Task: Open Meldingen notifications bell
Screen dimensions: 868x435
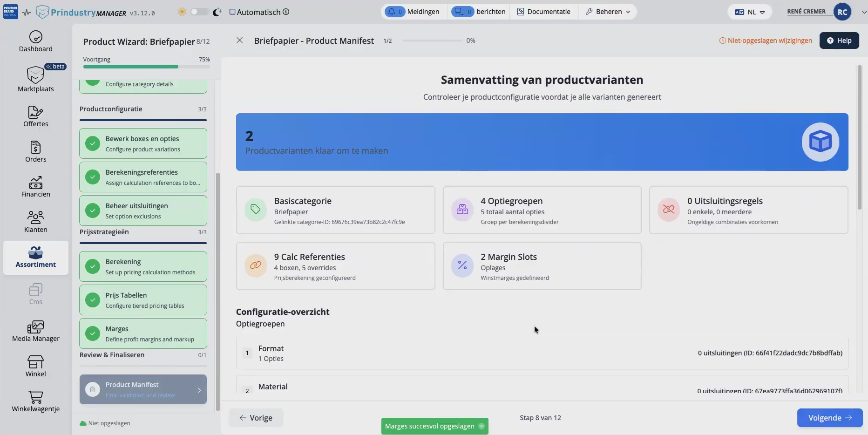Action: [413, 12]
